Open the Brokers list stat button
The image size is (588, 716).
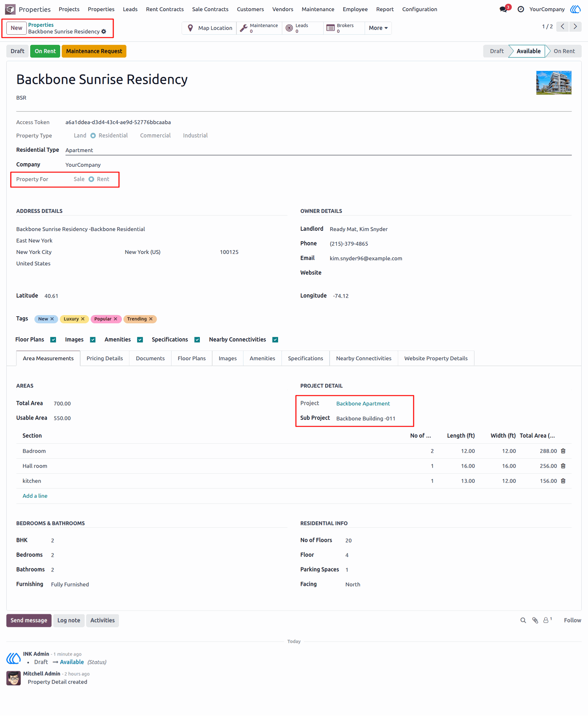pyautogui.click(x=344, y=28)
